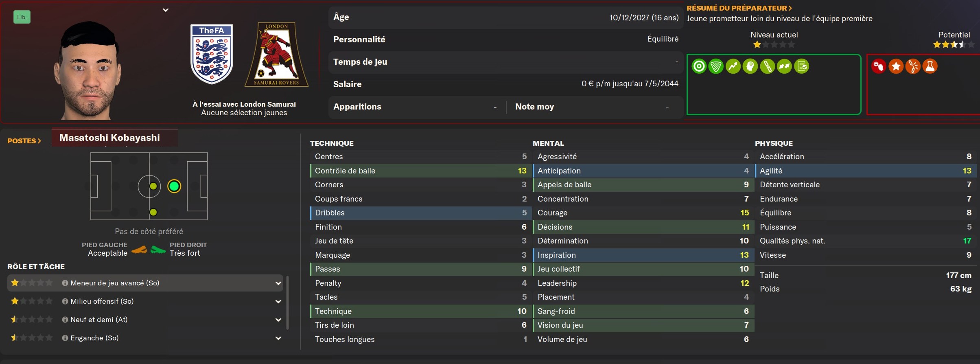Open dropdown chevron above player portrait
Screen dimensions: 980x364
166,10
